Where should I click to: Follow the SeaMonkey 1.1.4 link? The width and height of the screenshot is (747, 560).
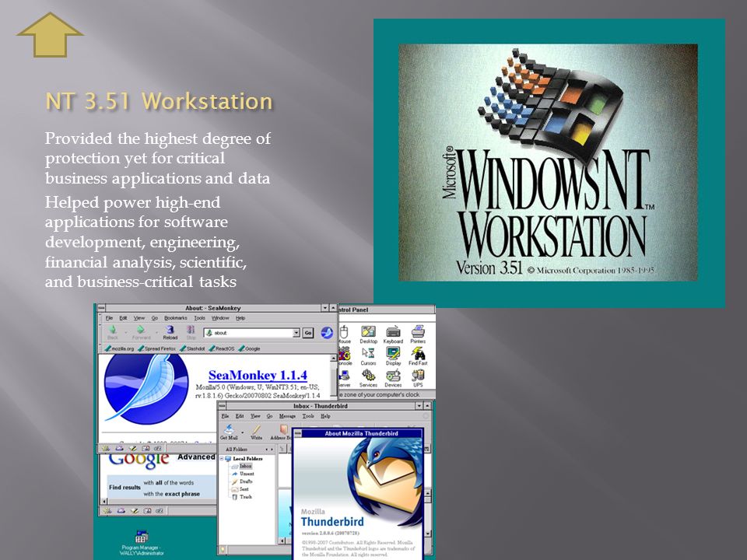258,375
